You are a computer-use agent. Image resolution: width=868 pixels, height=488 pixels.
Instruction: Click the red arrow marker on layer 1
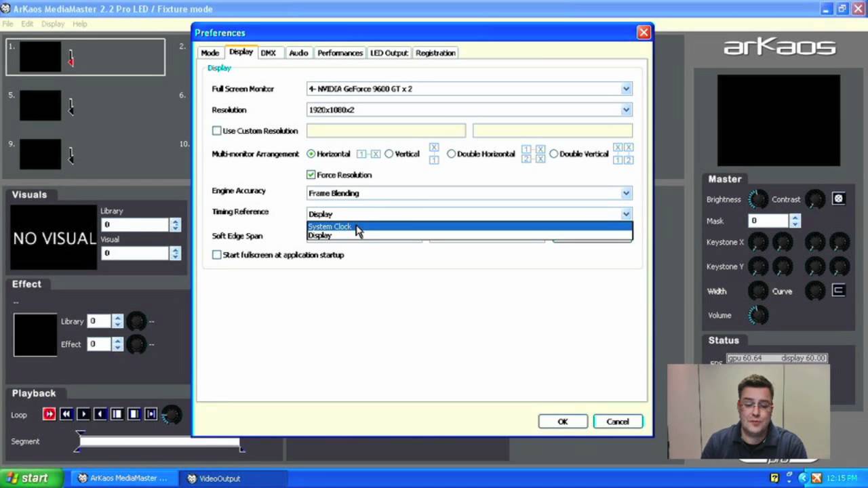tap(71, 60)
